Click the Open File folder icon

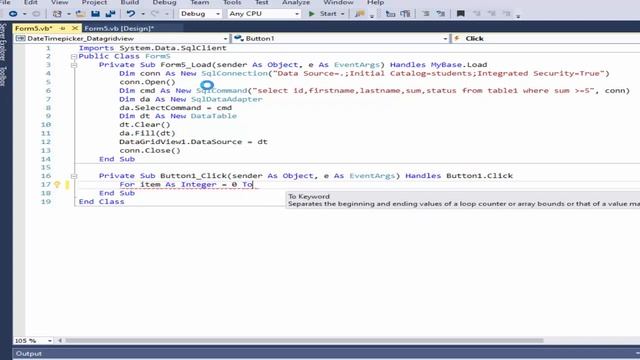pos(80,14)
